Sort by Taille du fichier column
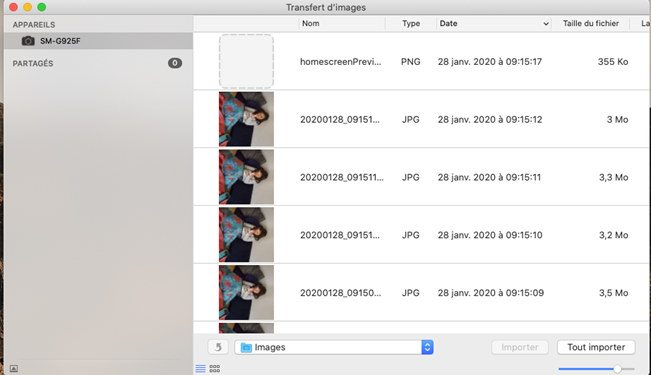651x375 pixels. point(591,24)
